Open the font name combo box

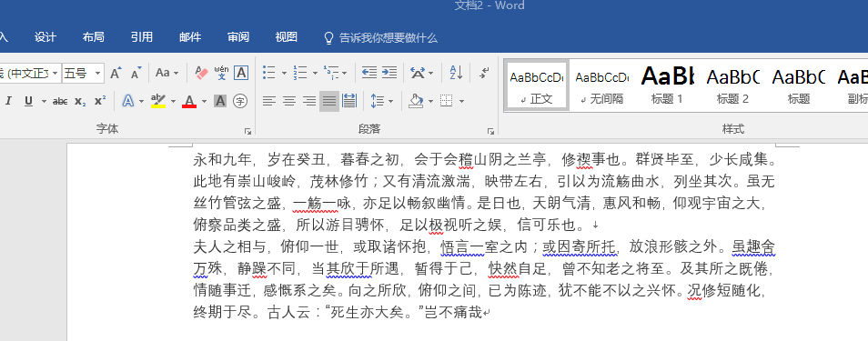pyautogui.click(x=30, y=73)
